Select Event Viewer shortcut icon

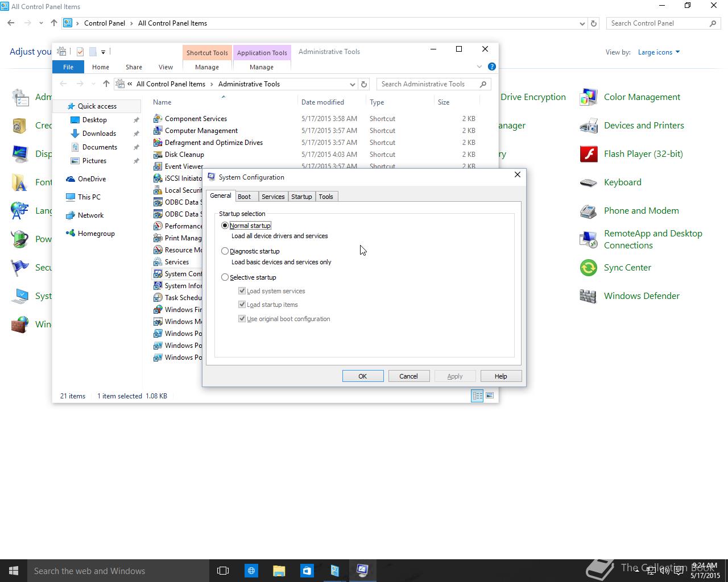click(x=158, y=167)
